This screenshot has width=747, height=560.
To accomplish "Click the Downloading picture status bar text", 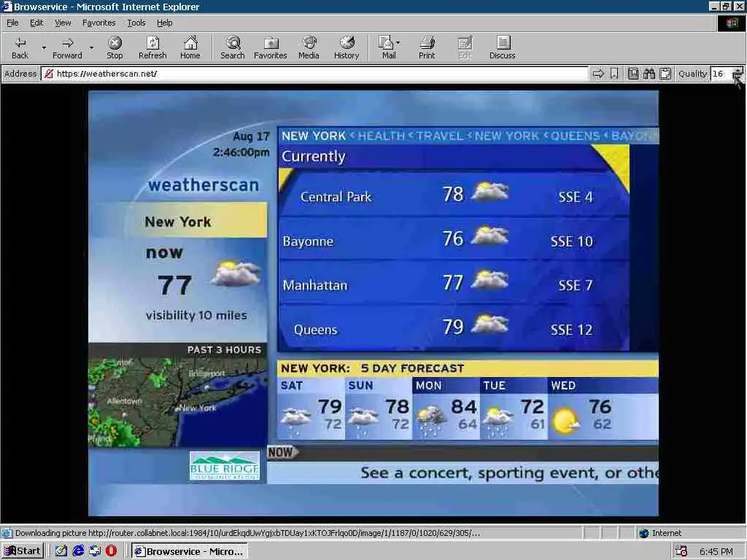I will click(x=248, y=533).
